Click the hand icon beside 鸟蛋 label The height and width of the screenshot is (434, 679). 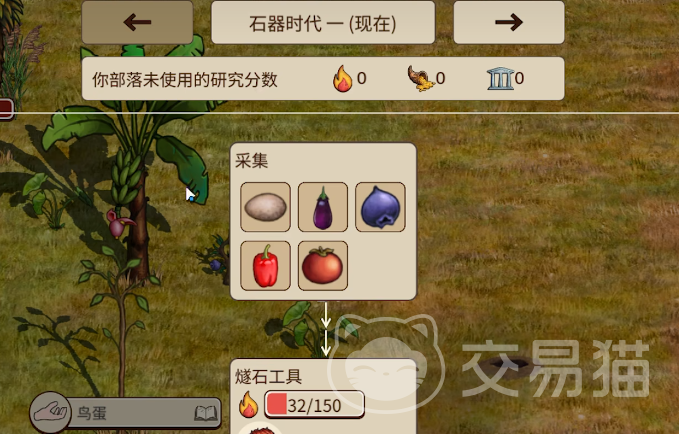pos(51,412)
